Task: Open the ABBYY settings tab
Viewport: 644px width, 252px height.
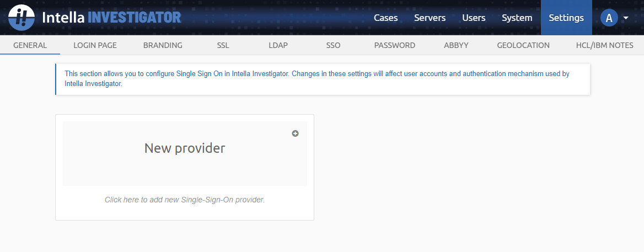Action: [x=456, y=45]
